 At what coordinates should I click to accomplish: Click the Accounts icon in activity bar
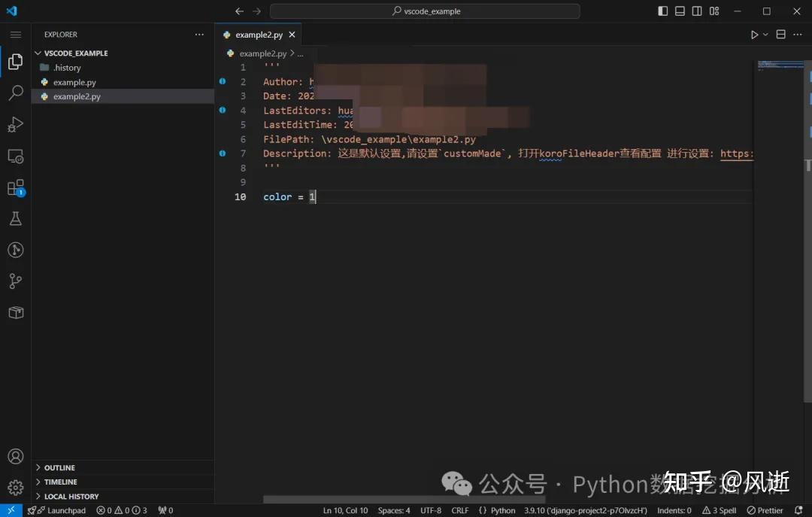[x=15, y=457]
